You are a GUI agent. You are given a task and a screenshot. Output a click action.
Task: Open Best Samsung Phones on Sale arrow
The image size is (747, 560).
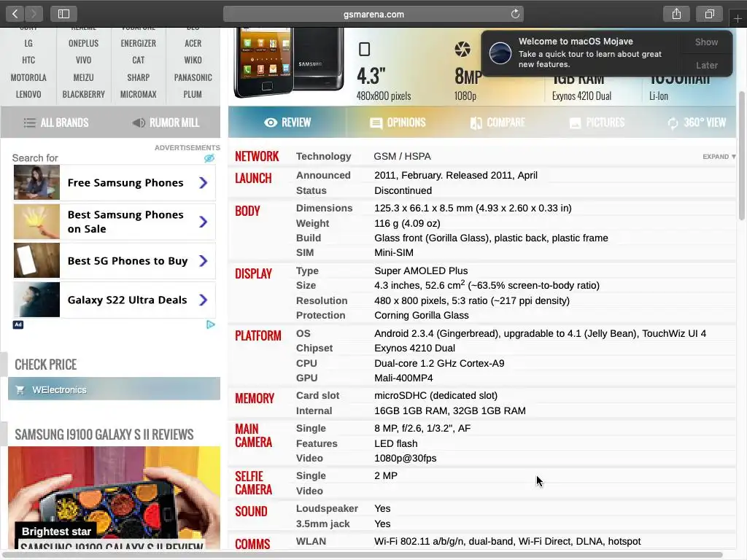pyautogui.click(x=204, y=222)
